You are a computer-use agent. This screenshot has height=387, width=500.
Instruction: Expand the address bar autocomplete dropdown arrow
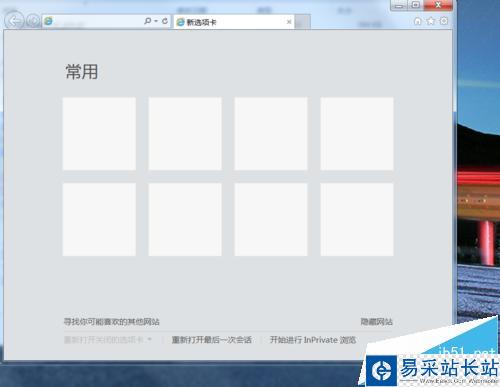(x=156, y=21)
